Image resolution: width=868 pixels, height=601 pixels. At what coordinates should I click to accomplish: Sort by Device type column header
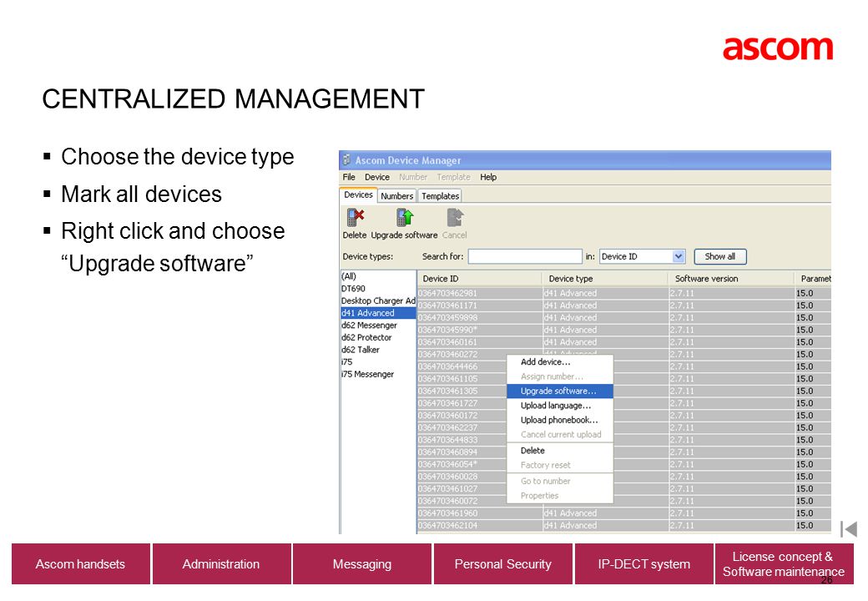click(x=605, y=278)
